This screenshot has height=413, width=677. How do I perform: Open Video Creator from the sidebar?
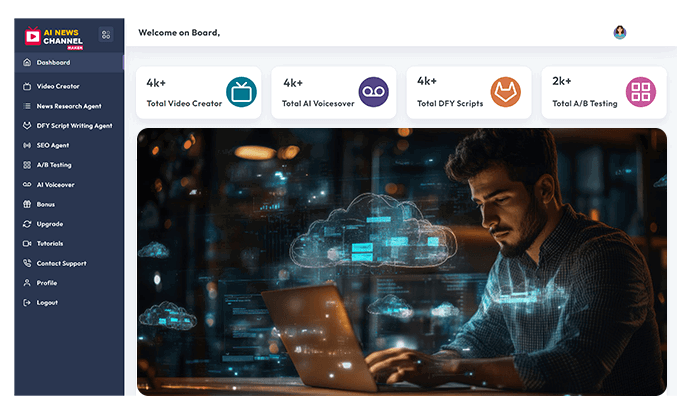[58, 86]
